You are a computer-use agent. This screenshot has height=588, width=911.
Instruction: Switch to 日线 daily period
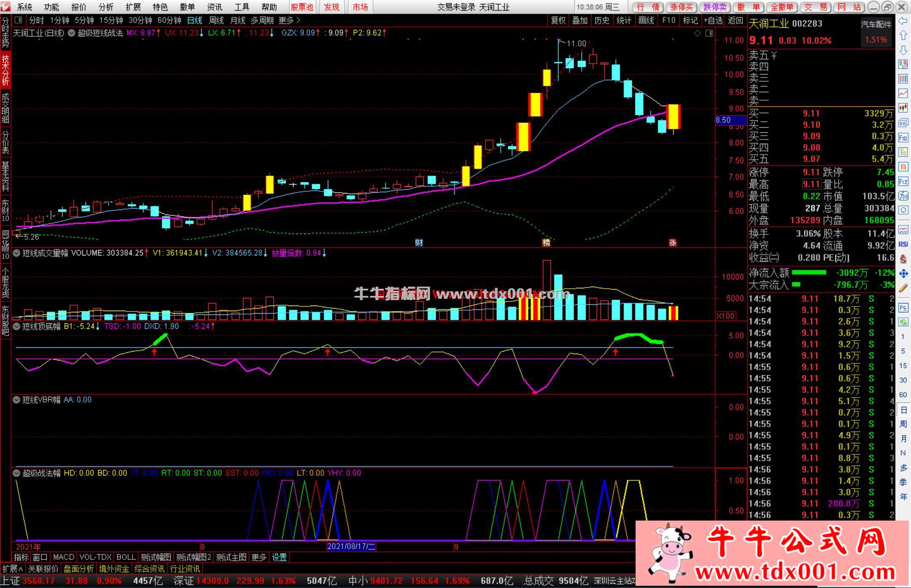coord(195,20)
